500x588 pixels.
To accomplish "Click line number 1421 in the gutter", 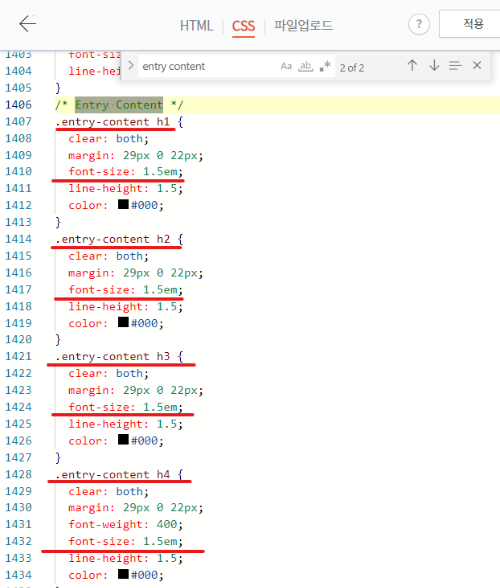I will coord(18,357).
